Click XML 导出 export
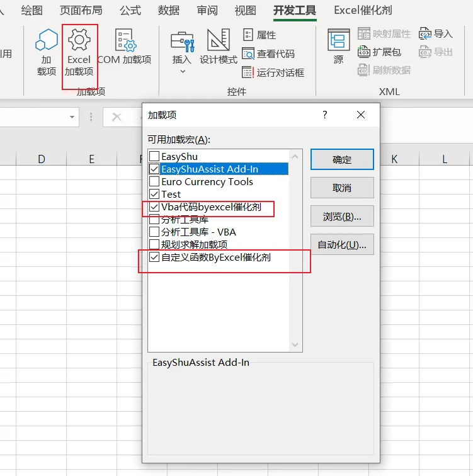This screenshot has height=476, width=473. pyautogui.click(x=436, y=52)
